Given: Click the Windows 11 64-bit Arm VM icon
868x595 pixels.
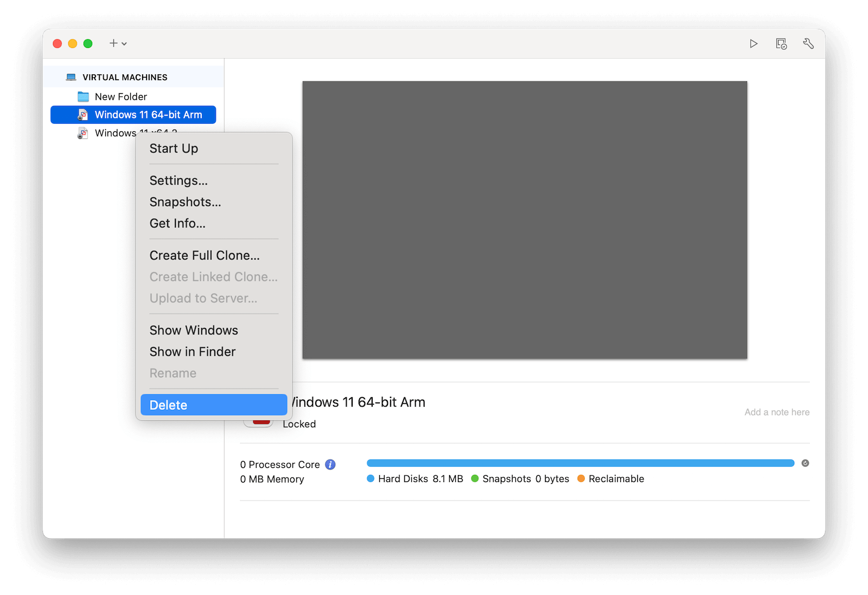Looking at the screenshot, I should [x=82, y=115].
